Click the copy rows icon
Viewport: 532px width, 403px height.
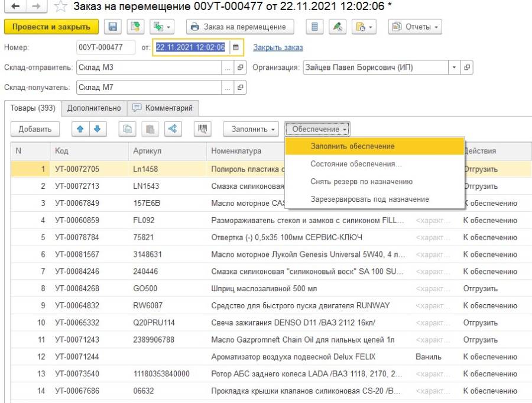[128, 128]
